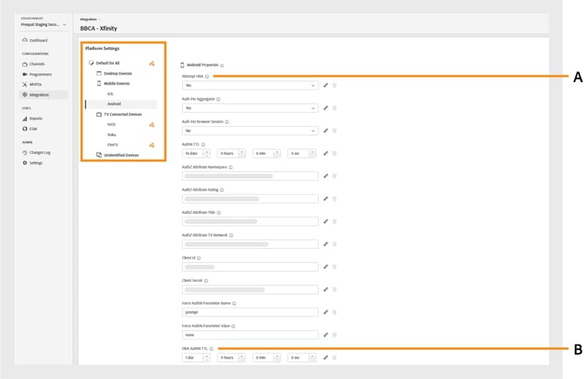
Task: Open the Auth Per Aggregator dropdown
Action: point(250,108)
